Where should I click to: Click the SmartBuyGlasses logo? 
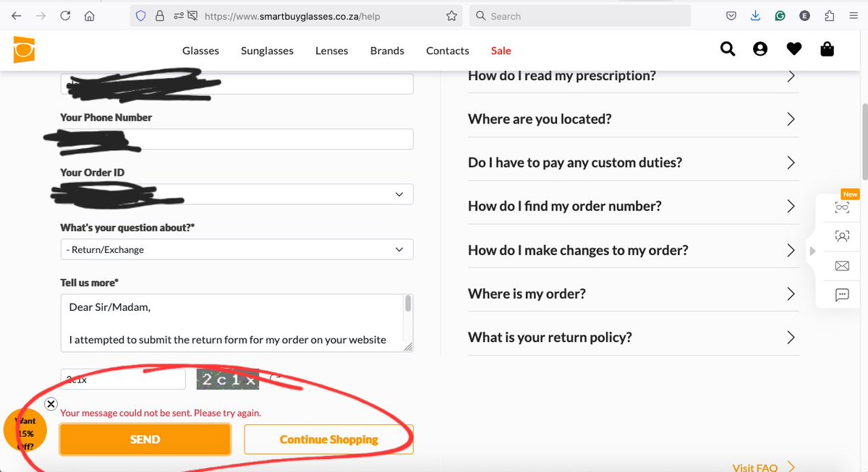[x=24, y=49]
